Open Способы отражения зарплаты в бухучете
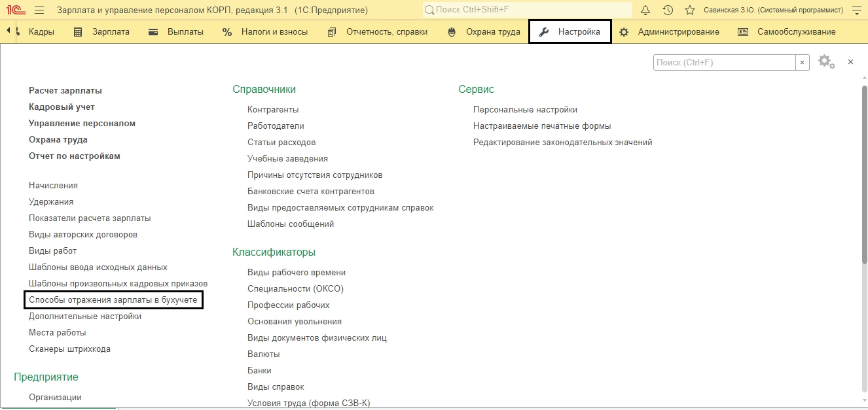This screenshot has height=410, width=868. point(113,299)
